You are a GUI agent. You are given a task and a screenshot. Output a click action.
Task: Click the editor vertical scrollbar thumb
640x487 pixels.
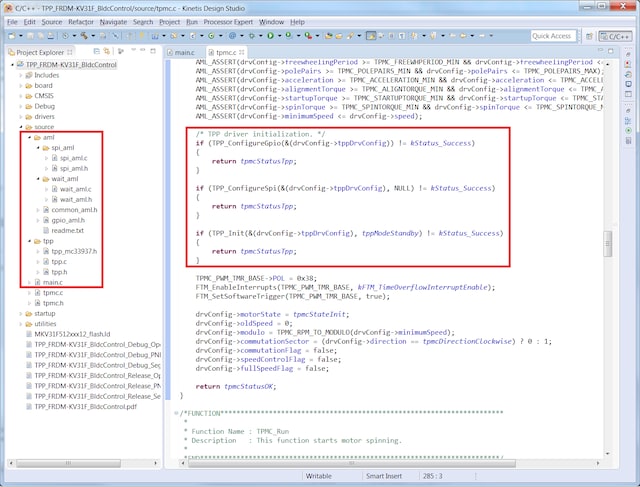tap(607, 243)
